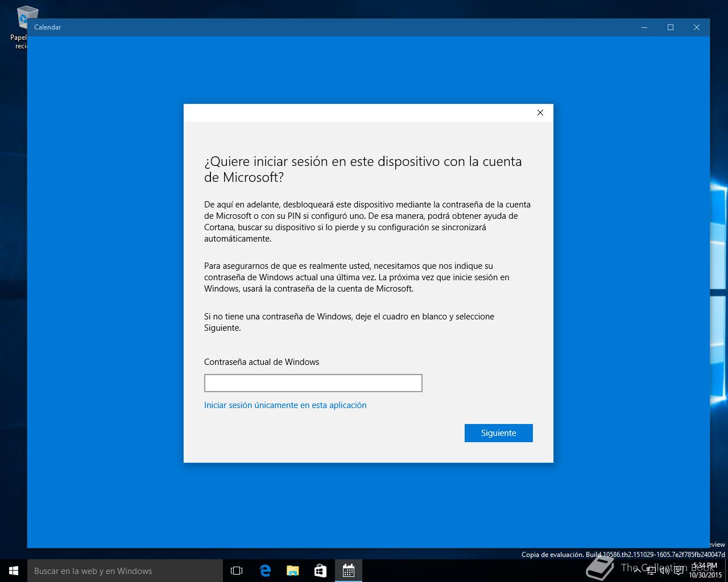728x582 pixels.
Task: Click the 'Contraseña actual de Windows' label
Action: [262, 362]
